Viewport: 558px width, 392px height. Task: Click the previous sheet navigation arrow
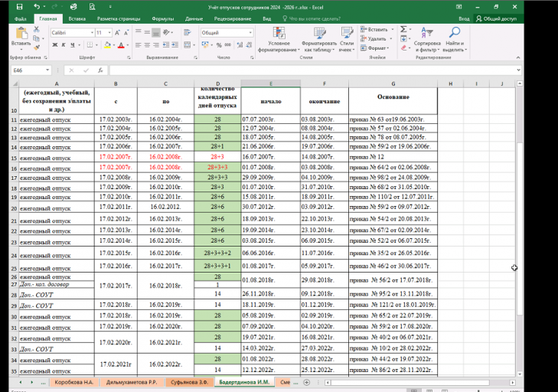tap(21, 382)
